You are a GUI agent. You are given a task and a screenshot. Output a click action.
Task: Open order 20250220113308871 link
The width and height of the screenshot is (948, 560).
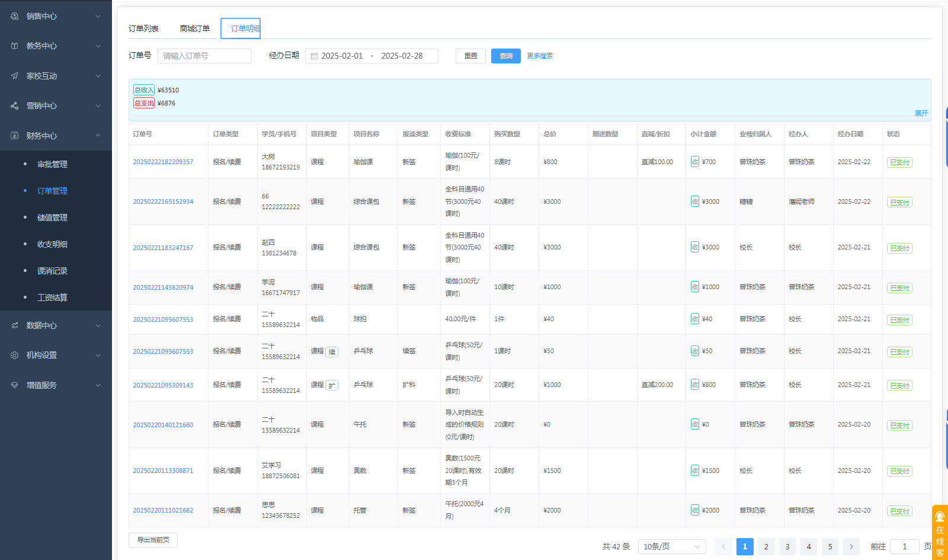tap(163, 471)
